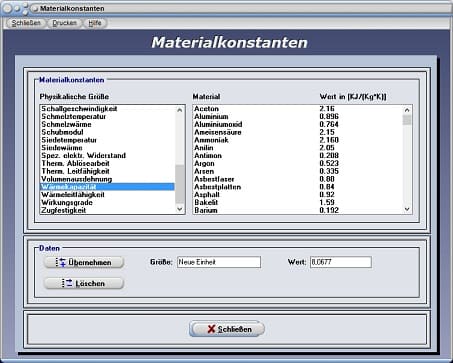Screen dimensions: 453x363
Task: Select Schallgeschwindigkeit in the quantity list
Action: [x=107, y=109]
